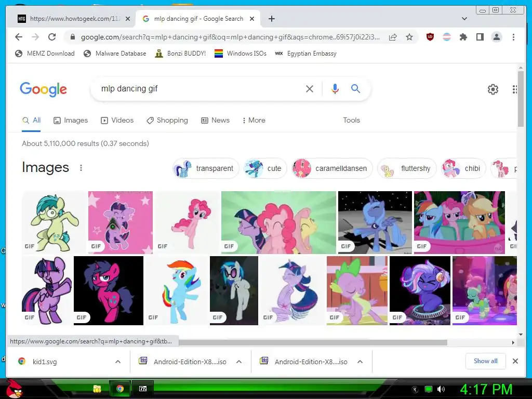The height and width of the screenshot is (399, 532).
Task: Switch to the News results tab
Action: coord(215,120)
